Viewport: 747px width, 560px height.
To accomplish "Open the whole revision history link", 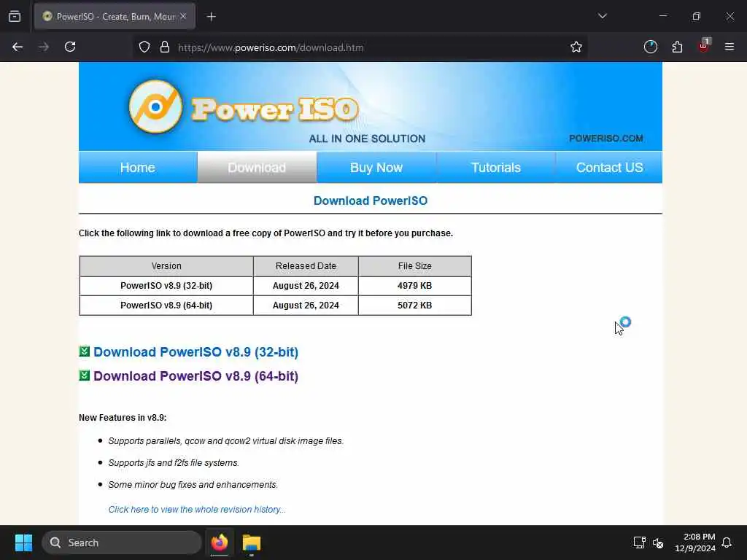I will coord(197,510).
